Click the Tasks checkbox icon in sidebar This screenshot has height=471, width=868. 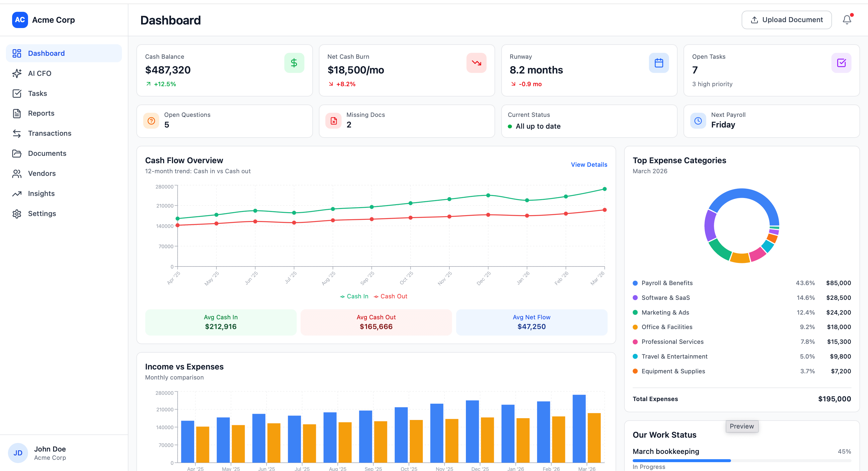tap(17, 93)
